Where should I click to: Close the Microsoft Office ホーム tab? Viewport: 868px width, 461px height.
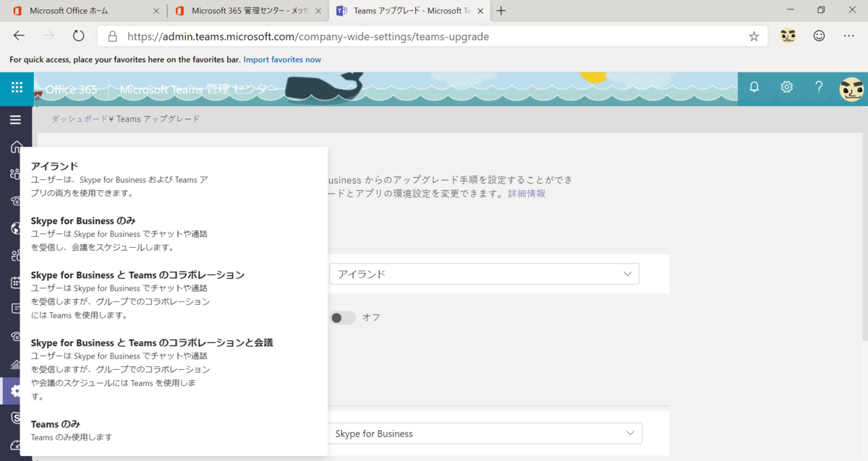coord(156,11)
